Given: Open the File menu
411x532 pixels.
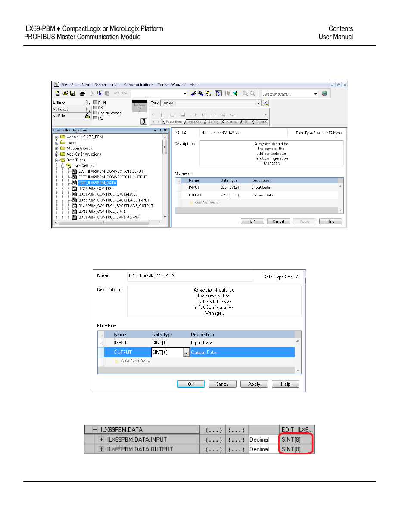Looking at the screenshot, I should (64, 85).
